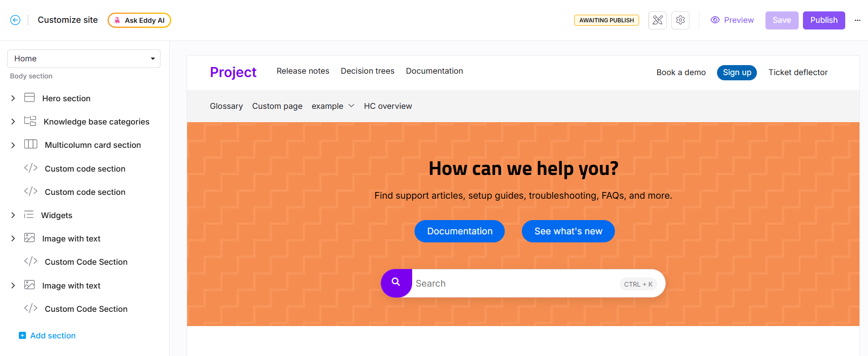Viewport: 868px width, 356px height.
Task: Open the design tools icon next to Awaiting Publish
Action: (658, 20)
